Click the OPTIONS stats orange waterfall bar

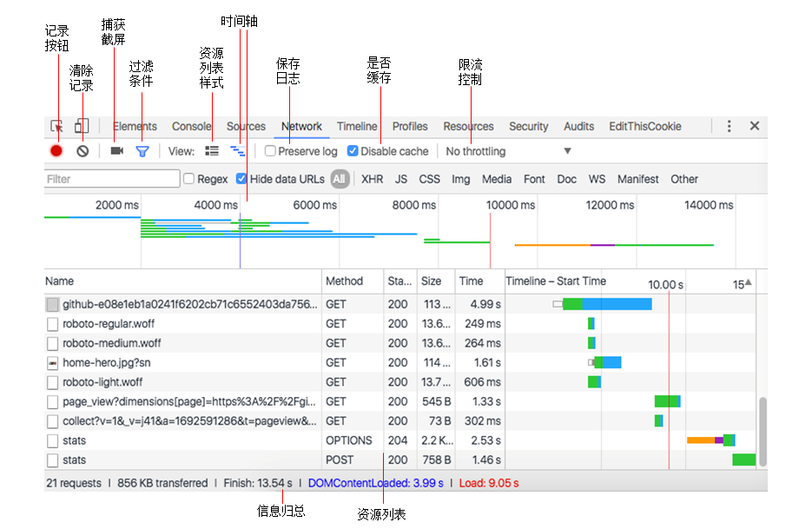(x=701, y=440)
